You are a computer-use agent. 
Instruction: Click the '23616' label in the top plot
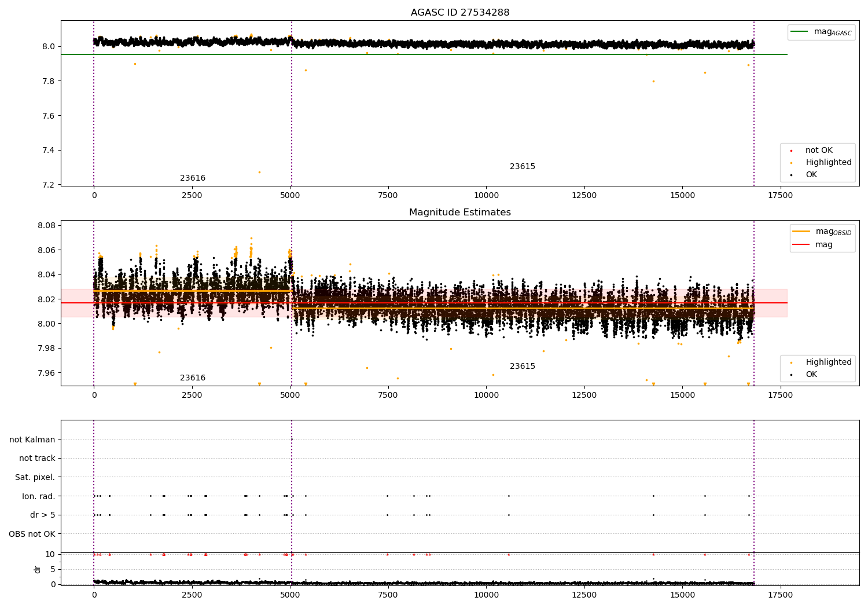[x=193, y=178]
